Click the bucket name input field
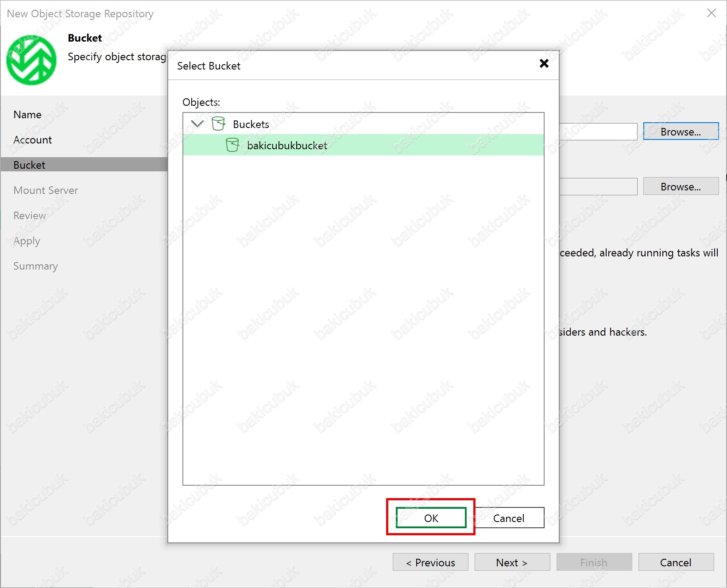Viewport: 727px width, 588px height. (598, 132)
